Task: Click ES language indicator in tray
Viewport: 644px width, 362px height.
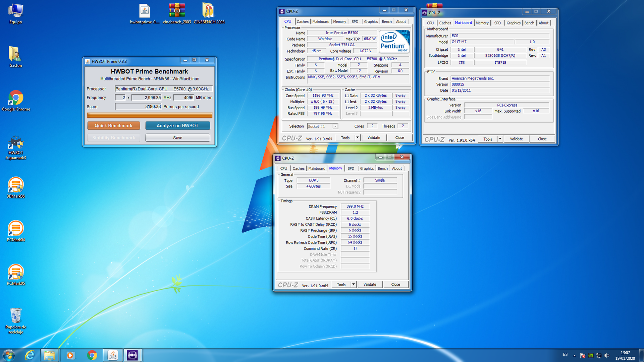Action: click(x=565, y=354)
